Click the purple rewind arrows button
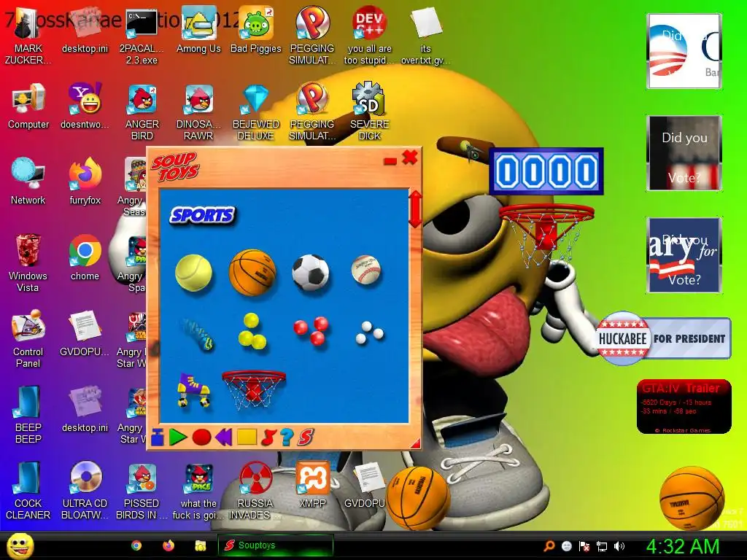 coord(223,437)
